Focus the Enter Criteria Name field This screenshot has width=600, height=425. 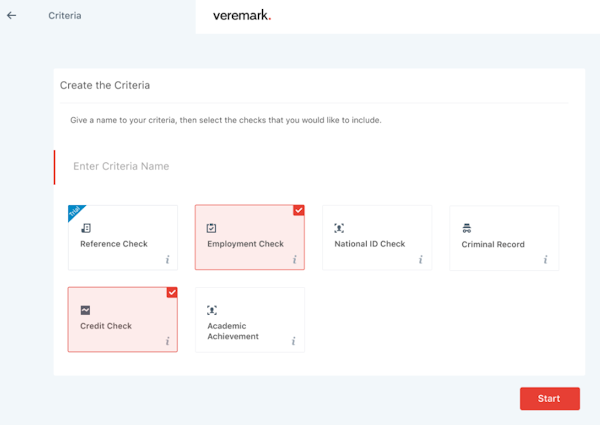[x=300, y=166]
